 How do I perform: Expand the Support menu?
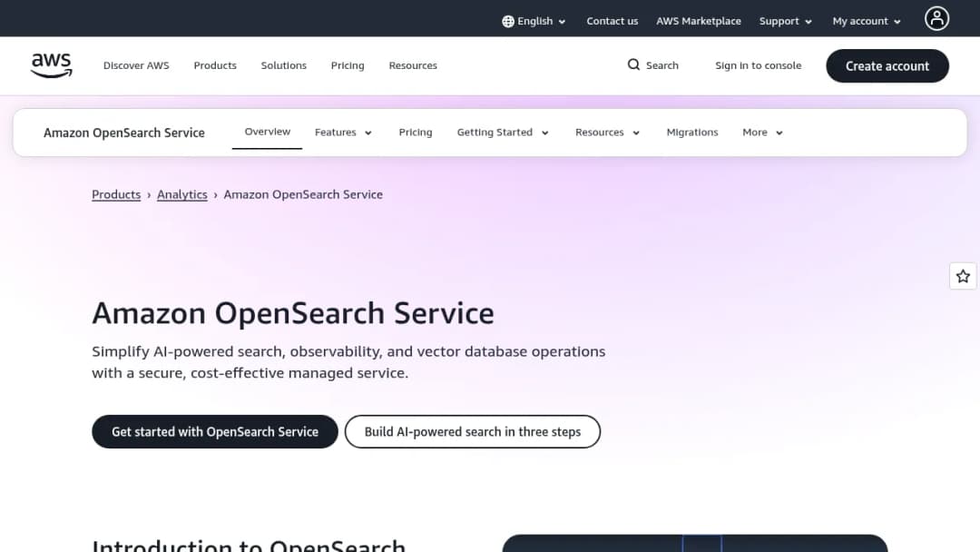point(786,21)
